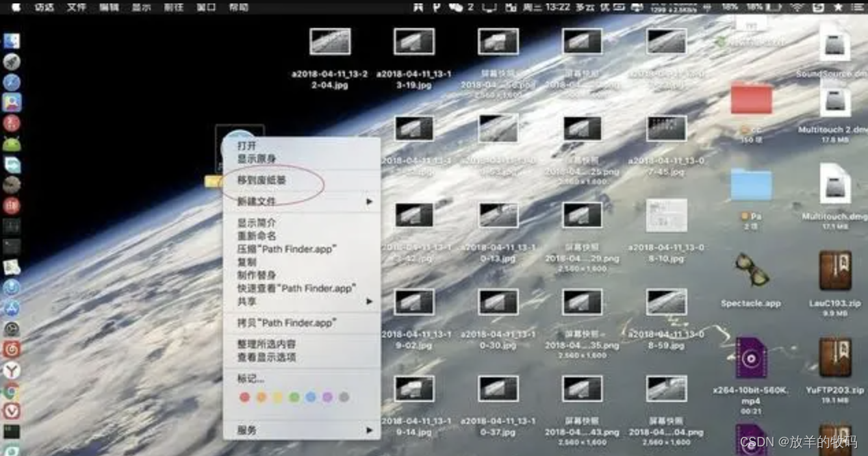Open 访达 menu in menu bar
This screenshot has width=868, height=456.
click(x=44, y=7)
